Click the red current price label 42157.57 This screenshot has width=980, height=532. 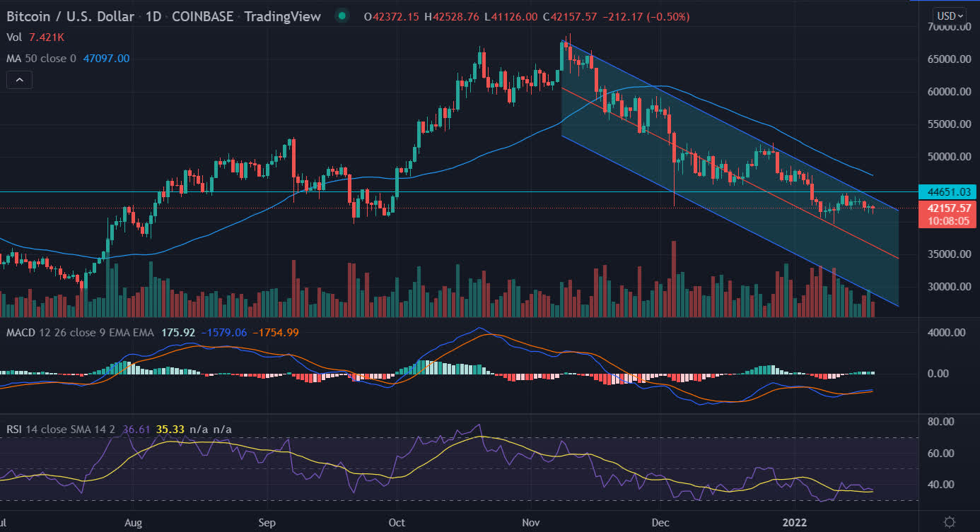click(947, 208)
